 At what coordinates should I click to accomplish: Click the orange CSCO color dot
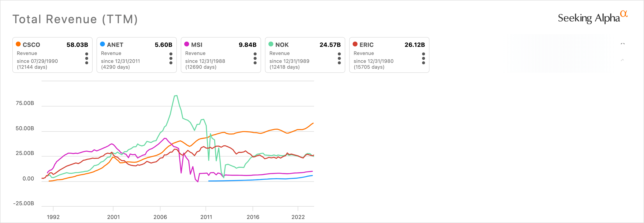(x=18, y=44)
